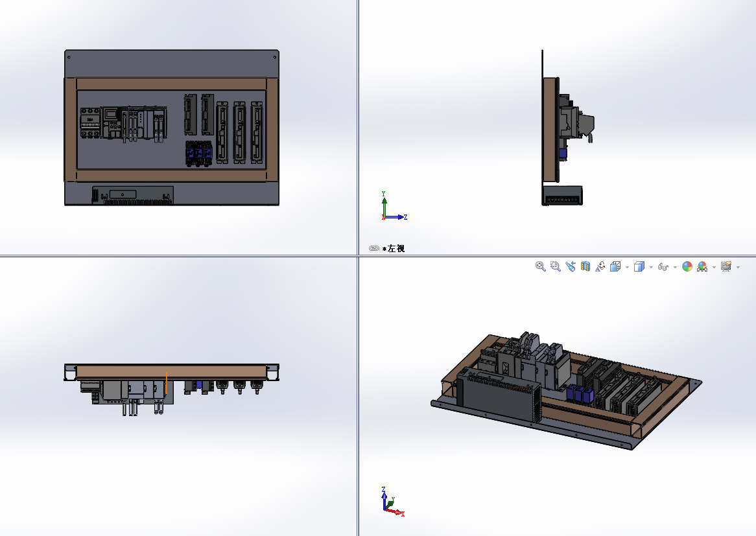756x536 pixels.
Task: Activate the Section View tool
Action: (x=585, y=266)
